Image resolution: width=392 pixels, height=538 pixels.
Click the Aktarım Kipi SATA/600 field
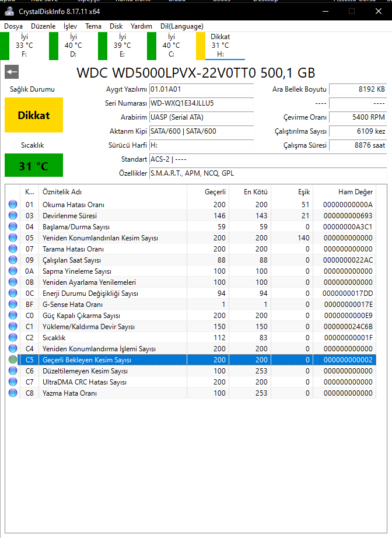[202, 131]
